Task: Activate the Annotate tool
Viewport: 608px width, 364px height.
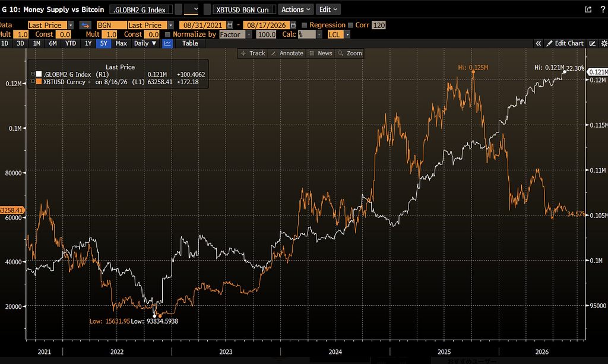Action: 287,53
